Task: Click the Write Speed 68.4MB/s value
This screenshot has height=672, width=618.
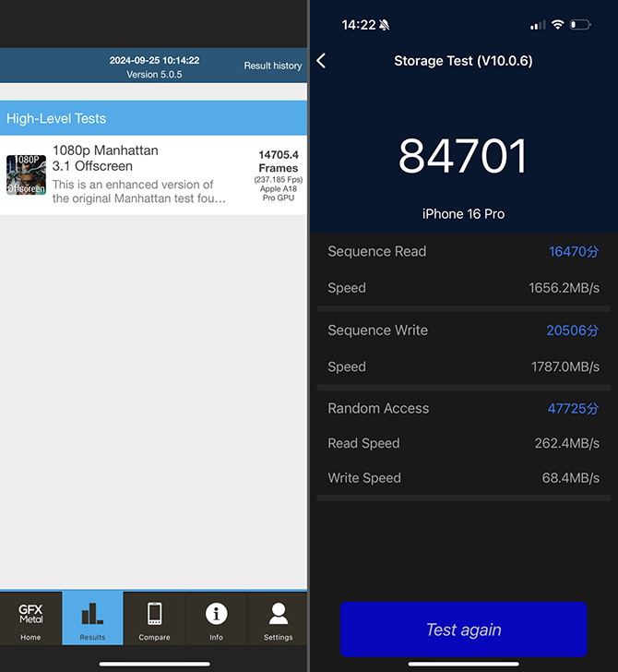Action: [x=571, y=478]
